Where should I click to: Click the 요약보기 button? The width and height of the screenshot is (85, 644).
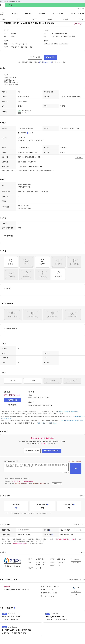click(x=76, y=591)
